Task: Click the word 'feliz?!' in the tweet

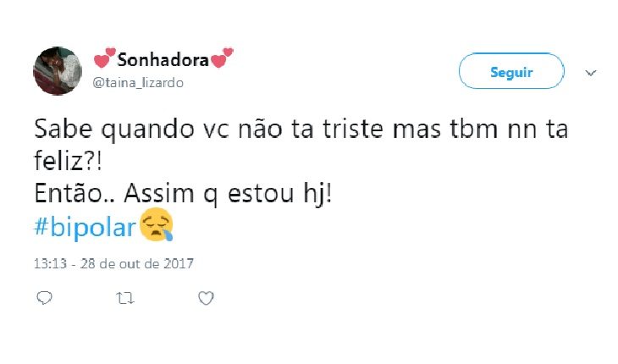Action: point(68,161)
